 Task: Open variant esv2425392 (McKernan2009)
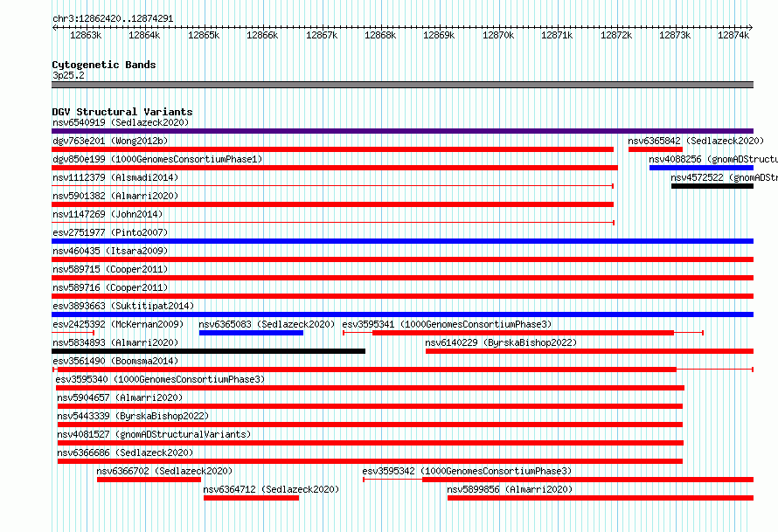coord(118,324)
